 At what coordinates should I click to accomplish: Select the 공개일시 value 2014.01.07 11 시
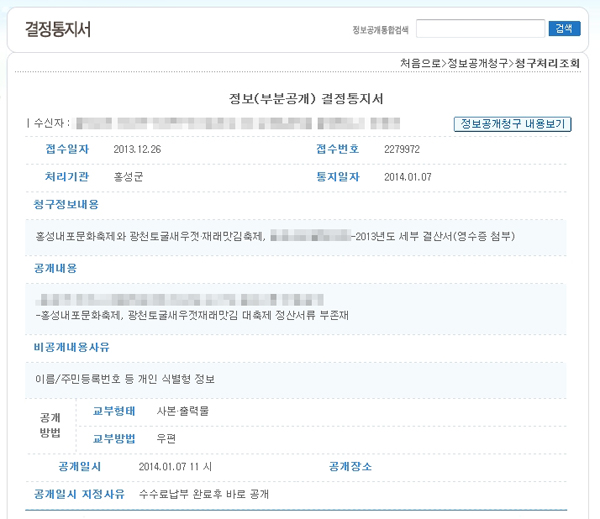point(175,467)
